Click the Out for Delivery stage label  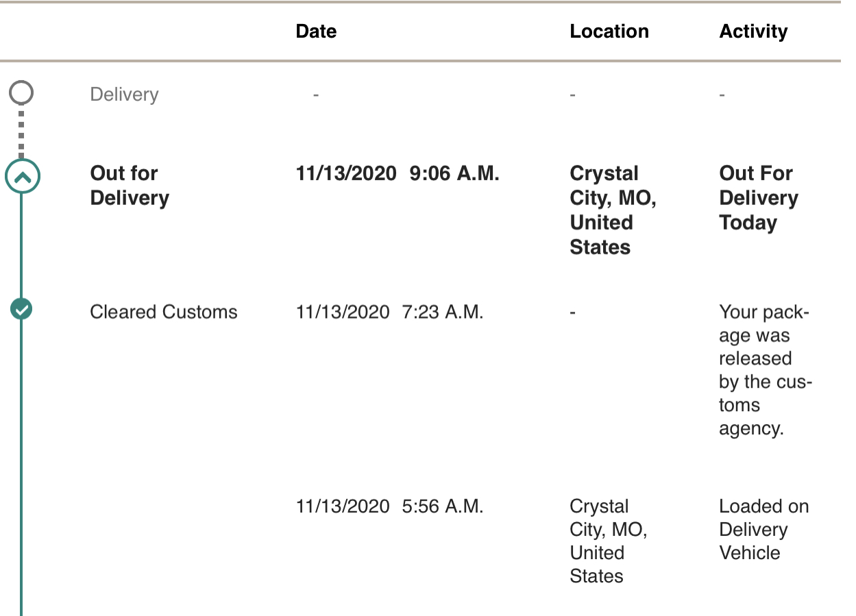pos(130,186)
